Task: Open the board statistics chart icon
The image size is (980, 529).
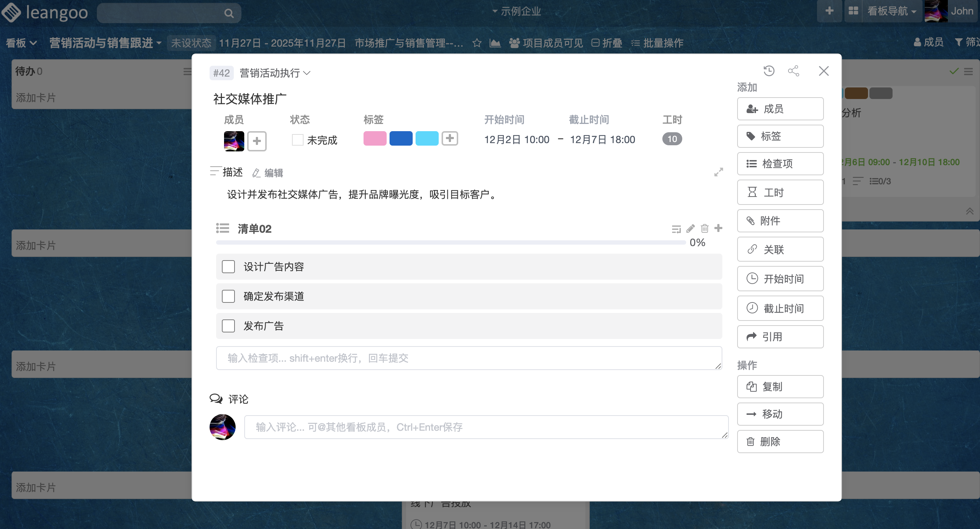Action: 495,43
